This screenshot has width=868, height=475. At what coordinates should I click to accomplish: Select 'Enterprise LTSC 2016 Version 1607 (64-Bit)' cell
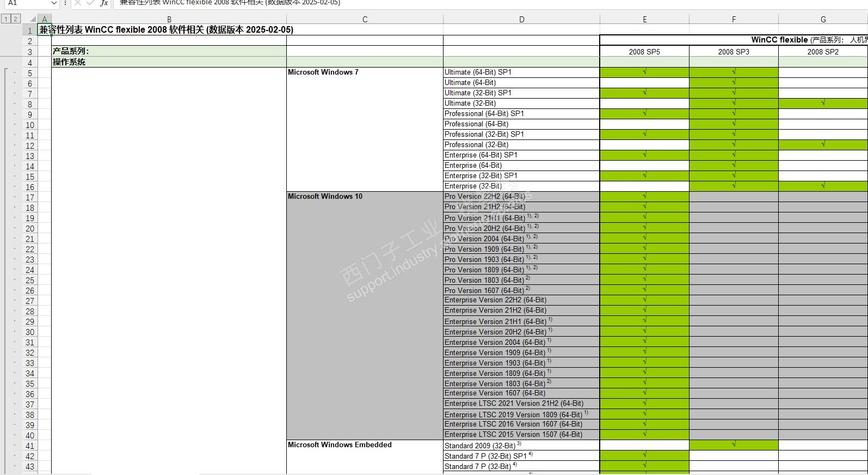tap(521, 424)
